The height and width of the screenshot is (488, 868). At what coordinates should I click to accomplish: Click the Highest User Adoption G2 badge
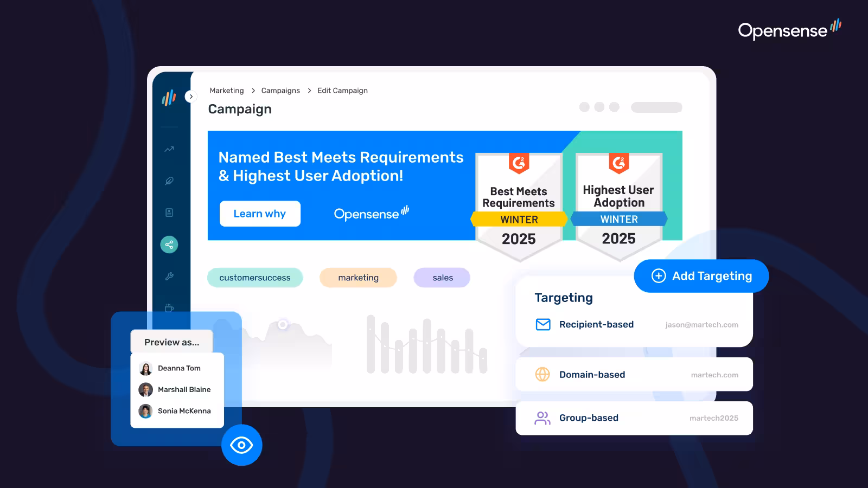(x=619, y=207)
